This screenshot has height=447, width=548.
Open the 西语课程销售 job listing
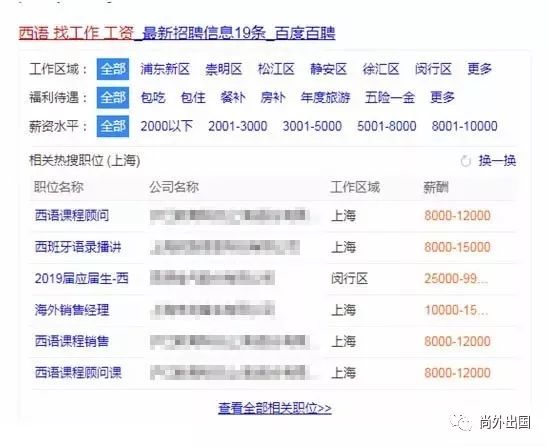pos(72,341)
